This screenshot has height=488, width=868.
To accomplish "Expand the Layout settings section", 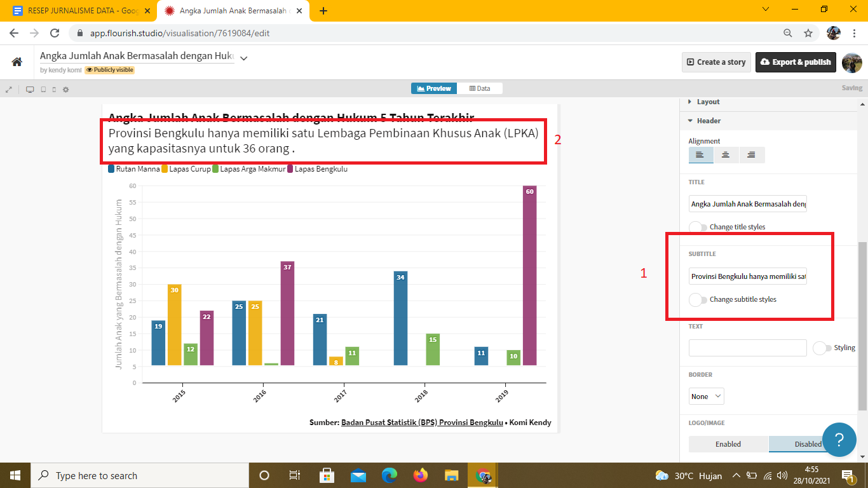I will point(708,102).
